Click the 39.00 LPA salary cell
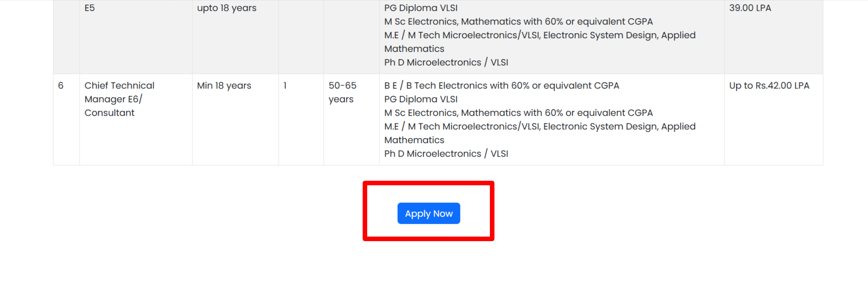Viewport: 868px width, 292px height. pyautogui.click(x=750, y=8)
